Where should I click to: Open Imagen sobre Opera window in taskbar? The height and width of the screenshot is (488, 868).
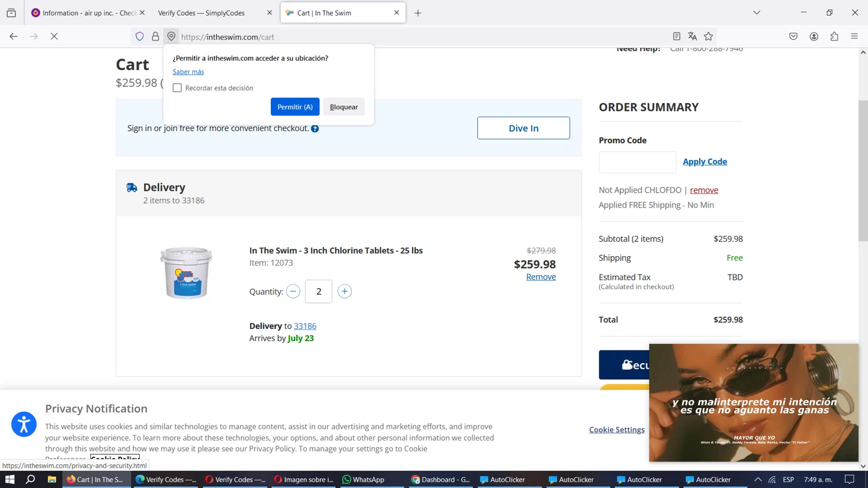(304, 479)
